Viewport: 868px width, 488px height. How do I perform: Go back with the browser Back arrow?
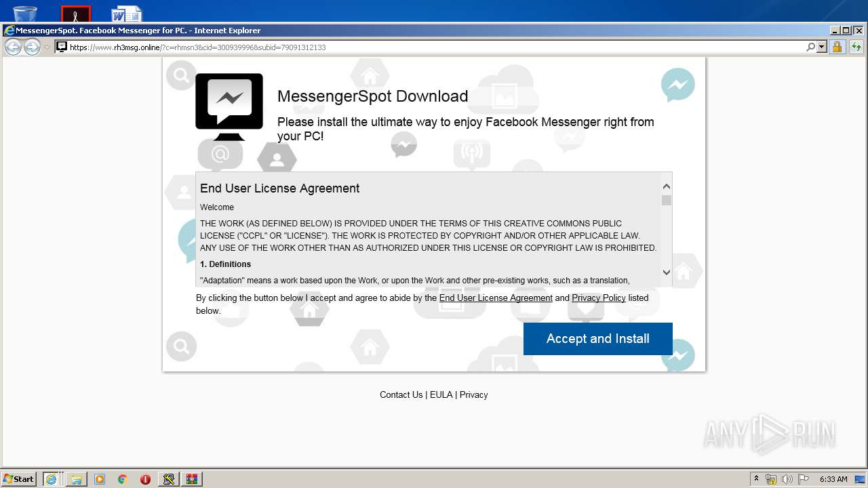point(12,47)
